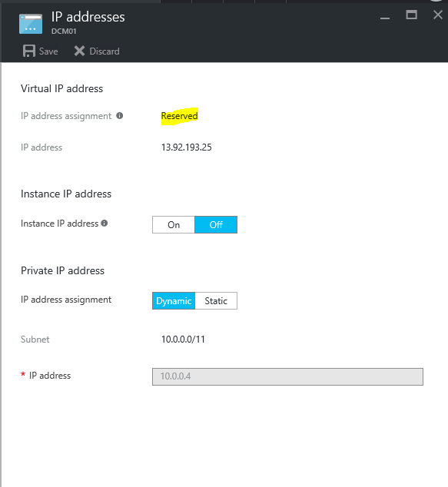Click the IP addresses blade icon
The width and height of the screenshot is (448, 487).
(31, 24)
